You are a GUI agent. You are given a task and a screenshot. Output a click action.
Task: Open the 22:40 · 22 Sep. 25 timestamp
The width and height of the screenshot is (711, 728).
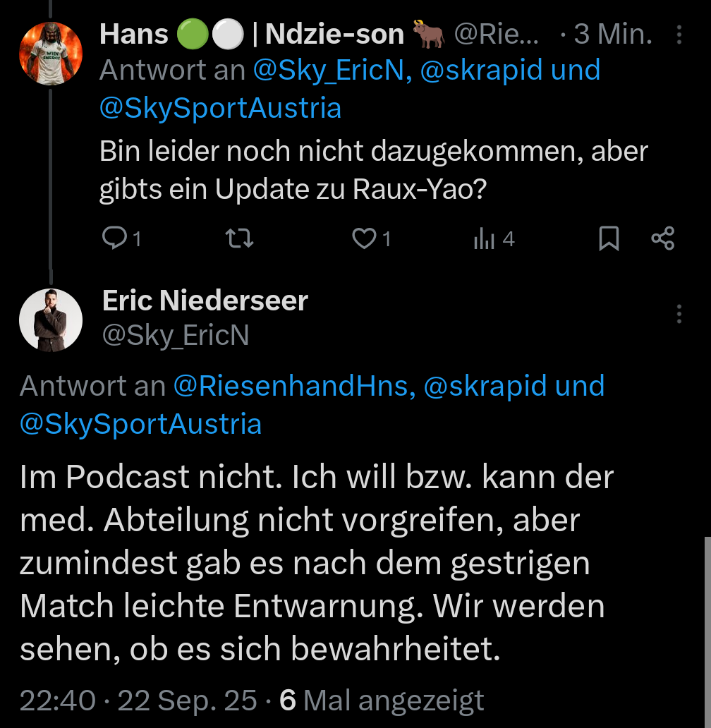(x=138, y=700)
